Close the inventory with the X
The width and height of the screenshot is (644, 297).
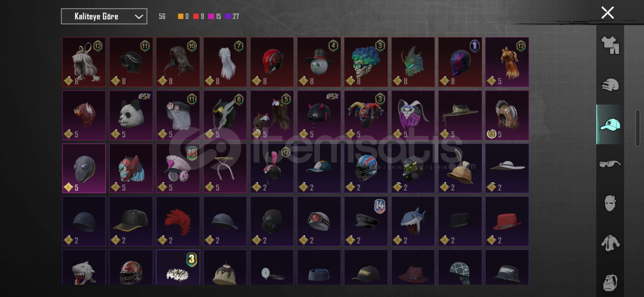point(608,13)
